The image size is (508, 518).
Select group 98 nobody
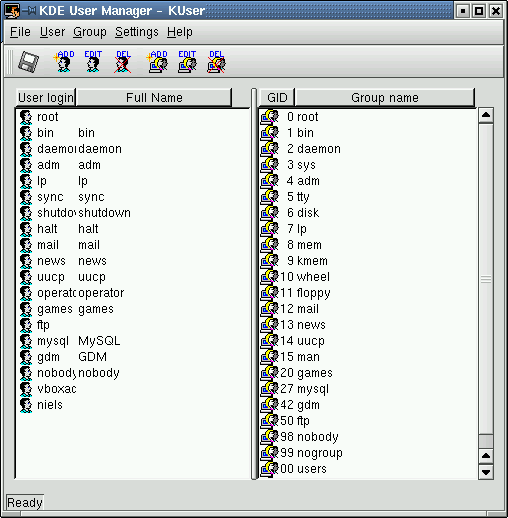(368, 437)
